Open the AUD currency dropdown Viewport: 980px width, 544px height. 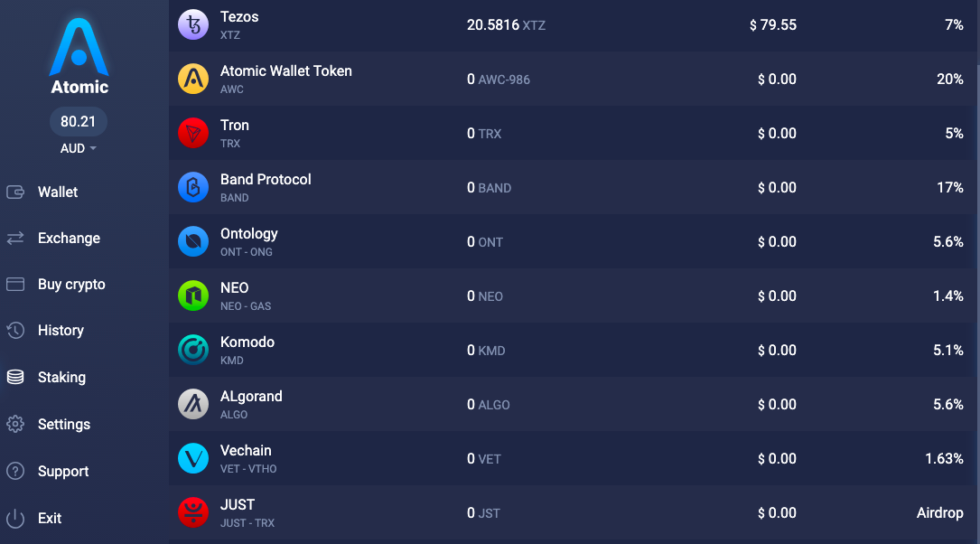78,148
